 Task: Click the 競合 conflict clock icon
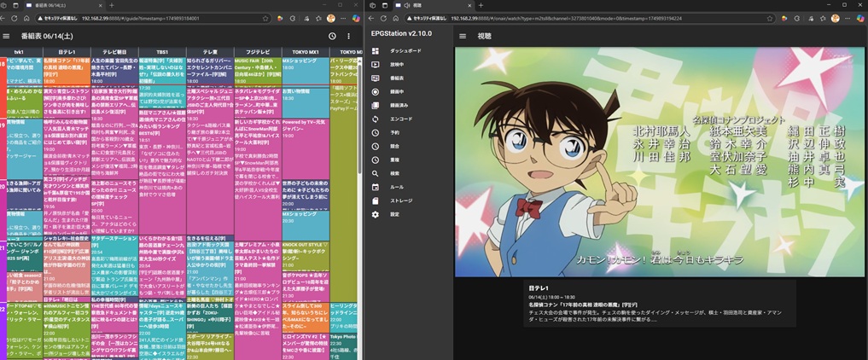[376, 146]
